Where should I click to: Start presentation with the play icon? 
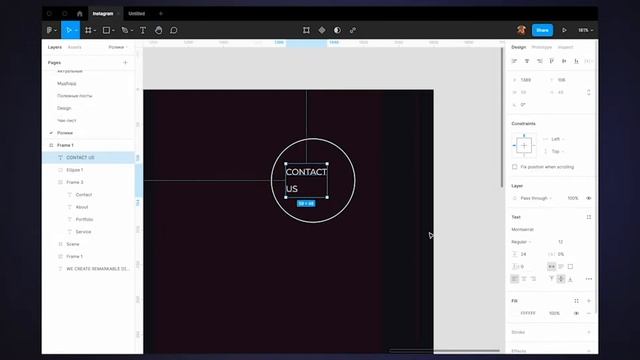[x=564, y=30]
